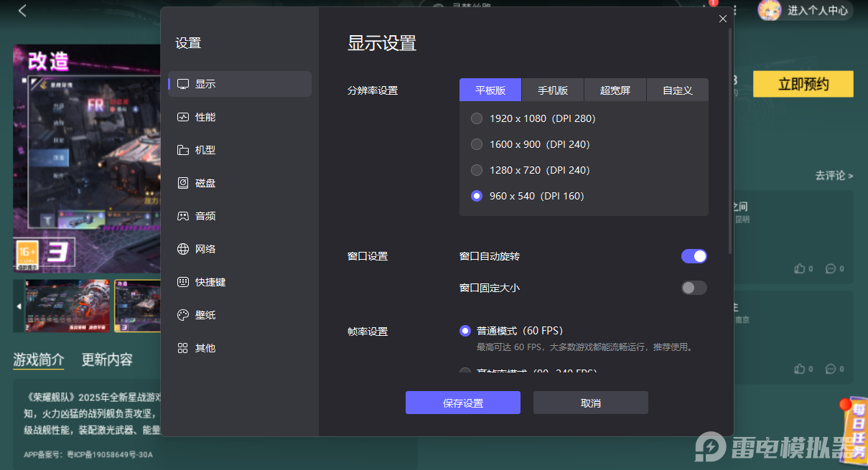
Task: Close the settings dialog with the X
Action: (x=723, y=19)
